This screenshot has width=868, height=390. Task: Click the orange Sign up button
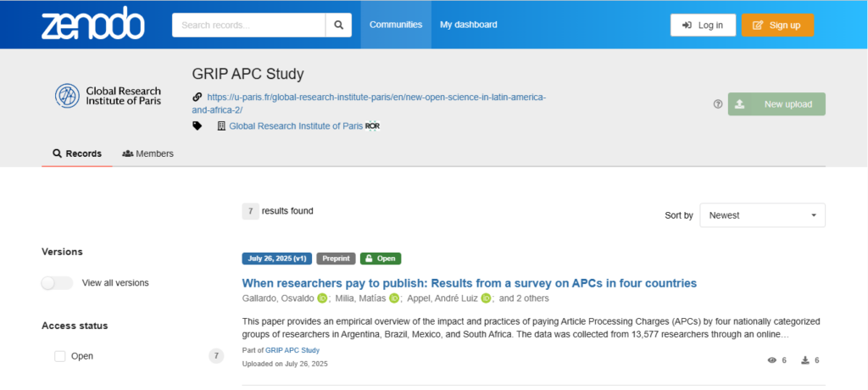pyautogui.click(x=778, y=25)
